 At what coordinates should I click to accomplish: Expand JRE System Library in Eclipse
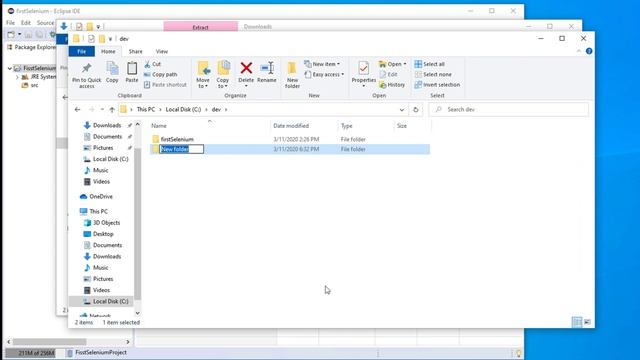17,77
